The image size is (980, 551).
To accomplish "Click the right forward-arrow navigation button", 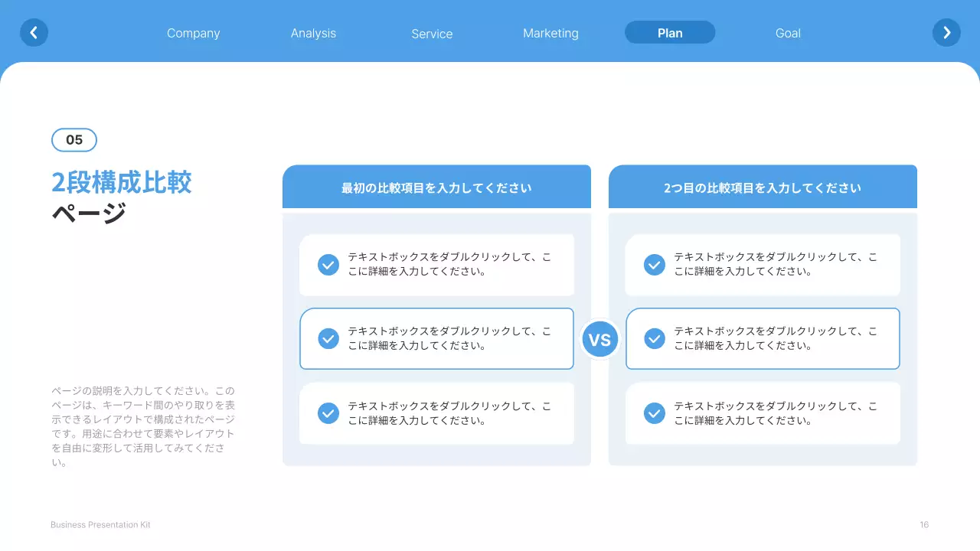I will [946, 32].
